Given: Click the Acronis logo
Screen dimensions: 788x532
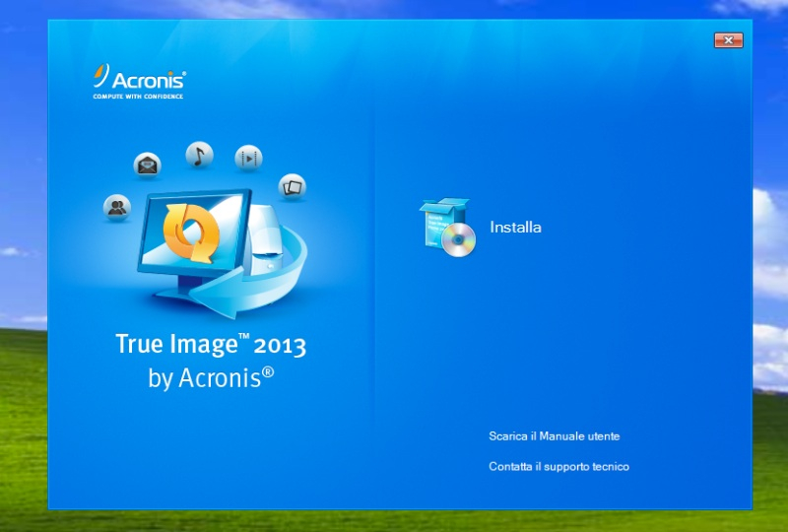Looking at the screenshot, I should 139,79.
